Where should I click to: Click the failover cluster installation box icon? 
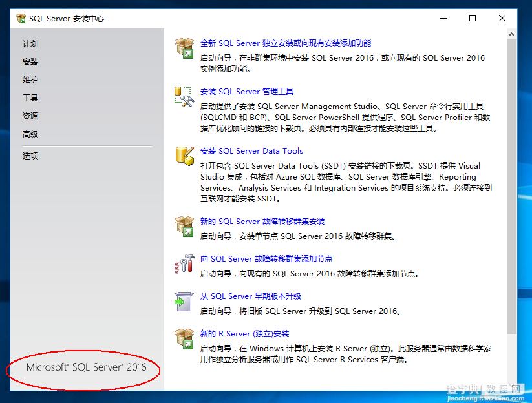(184, 227)
